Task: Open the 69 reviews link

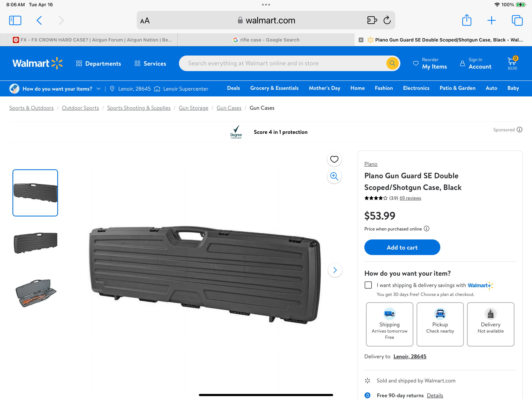Action: (410, 198)
